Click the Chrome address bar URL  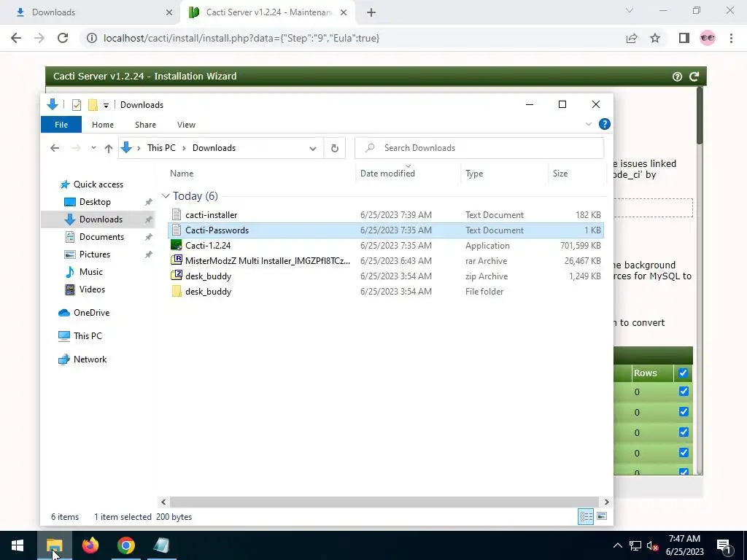pos(241,38)
